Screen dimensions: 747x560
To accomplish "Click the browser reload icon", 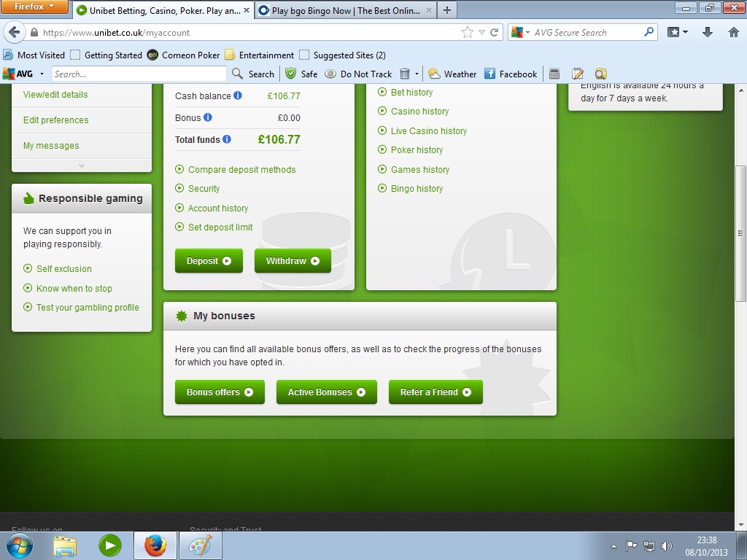I will pyautogui.click(x=495, y=33).
